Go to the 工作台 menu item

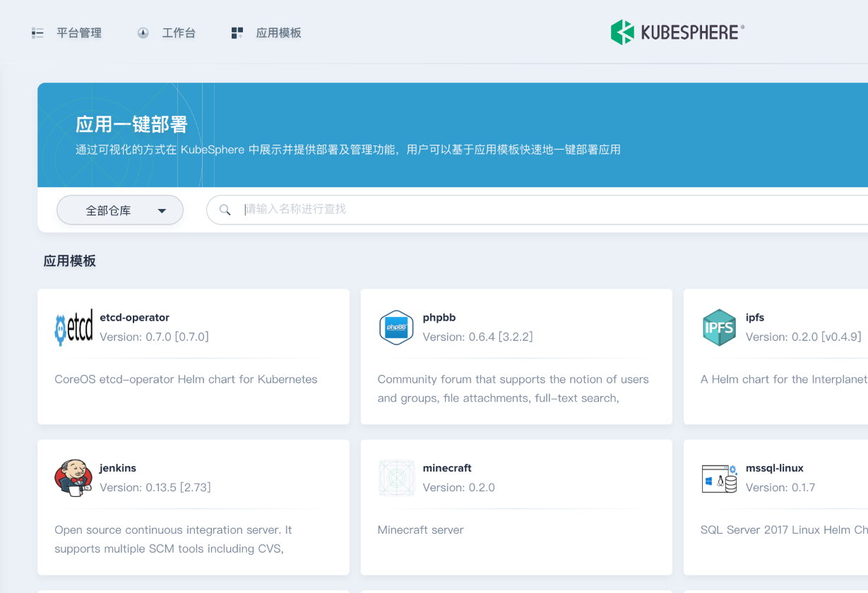[179, 33]
